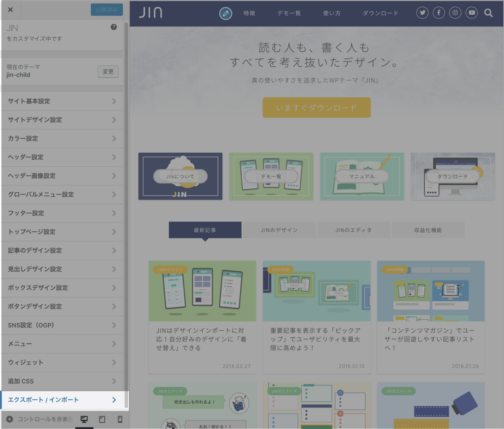504x429 pixels.
Task: Click JINのデザイン category tag on first article
Action: click(170, 269)
